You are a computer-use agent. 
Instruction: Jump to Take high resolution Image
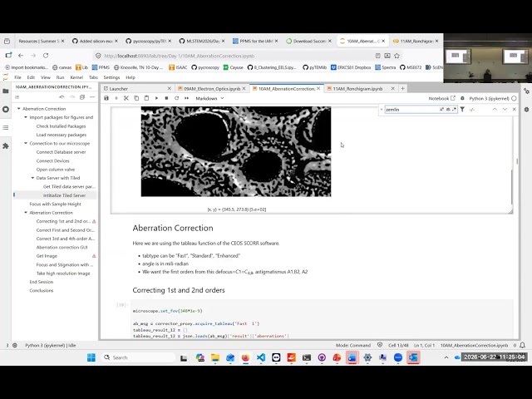63,273
